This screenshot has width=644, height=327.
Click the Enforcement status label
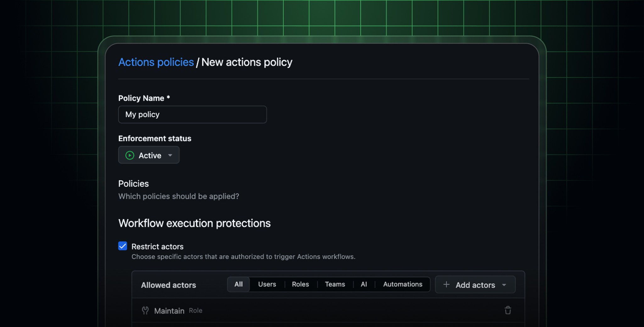pyautogui.click(x=155, y=139)
